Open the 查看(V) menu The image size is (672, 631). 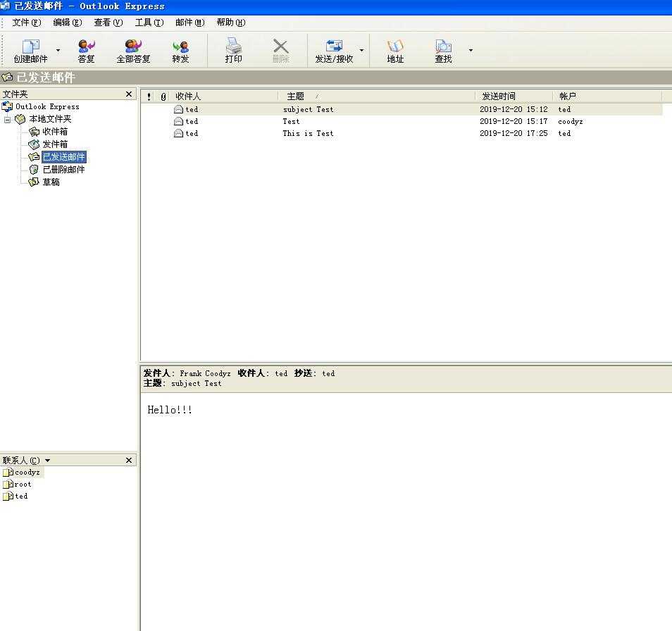pyautogui.click(x=108, y=23)
